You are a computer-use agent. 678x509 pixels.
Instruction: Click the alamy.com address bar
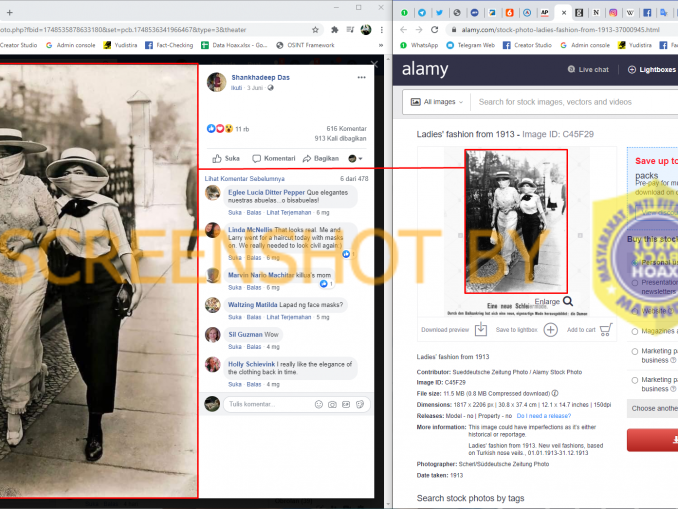tap(560, 30)
